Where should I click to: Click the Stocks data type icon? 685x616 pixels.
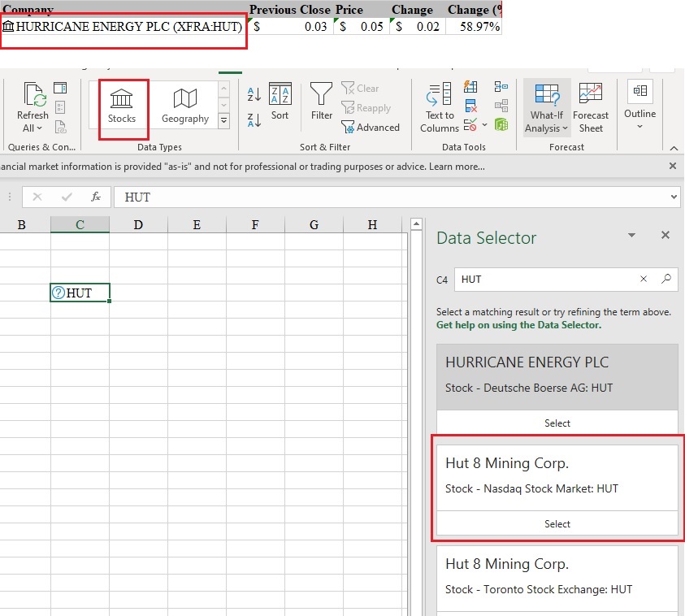pyautogui.click(x=121, y=106)
